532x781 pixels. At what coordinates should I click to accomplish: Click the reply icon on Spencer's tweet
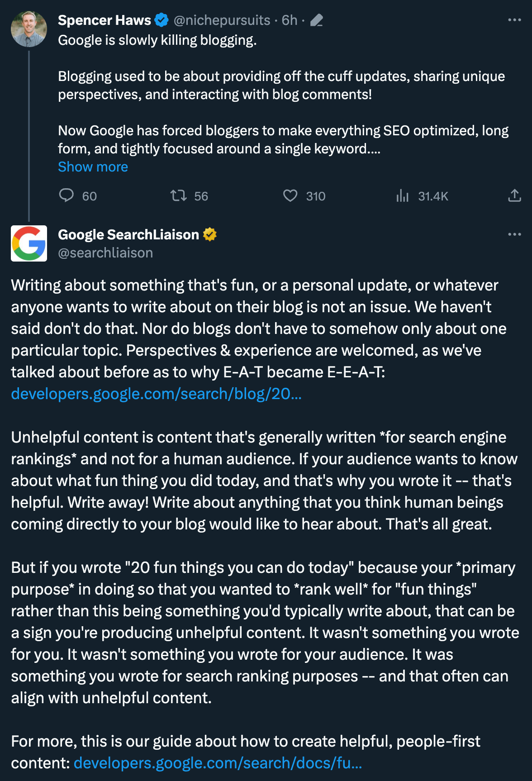[x=66, y=195]
